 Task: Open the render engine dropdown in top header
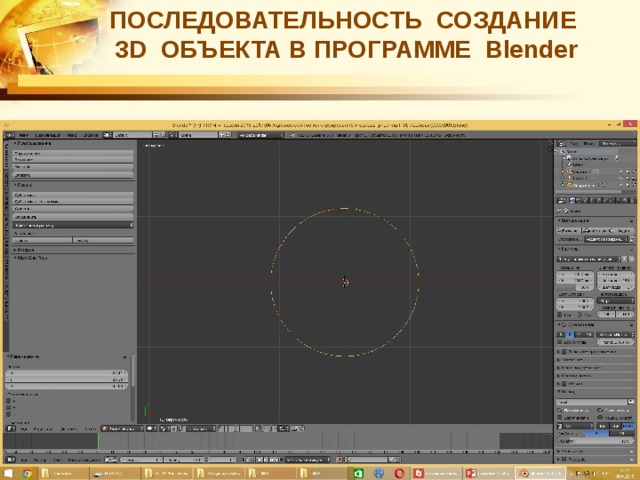(x=260, y=135)
